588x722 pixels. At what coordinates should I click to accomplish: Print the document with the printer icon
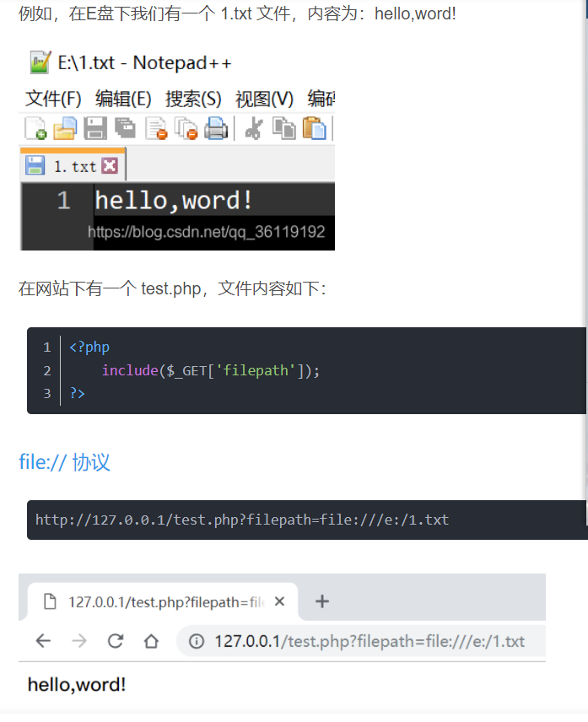(216, 128)
